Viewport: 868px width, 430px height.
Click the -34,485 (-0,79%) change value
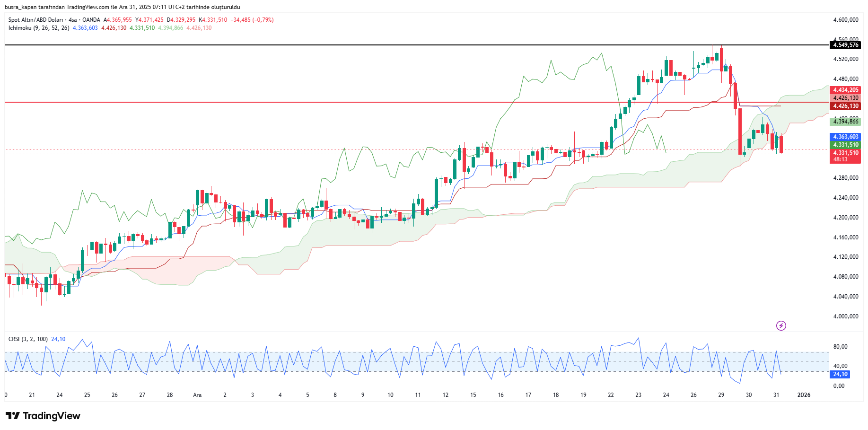(252, 20)
